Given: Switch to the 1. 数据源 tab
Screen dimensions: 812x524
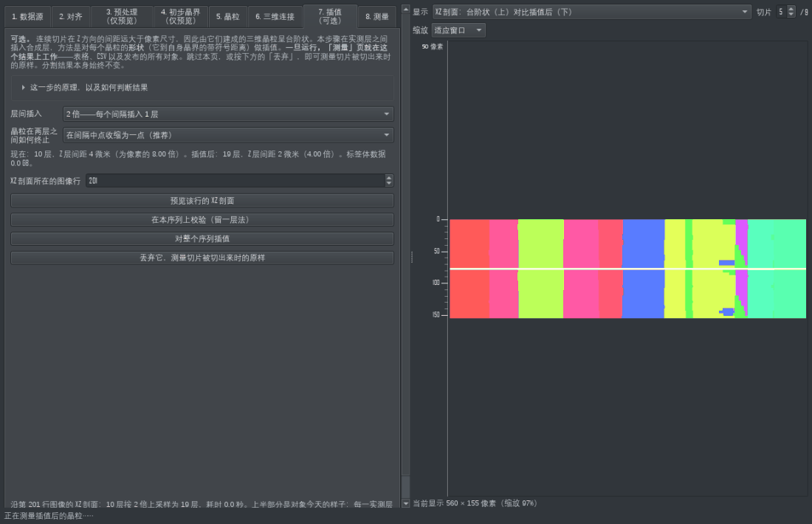Looking at the screenshot, I should point(27,16).
